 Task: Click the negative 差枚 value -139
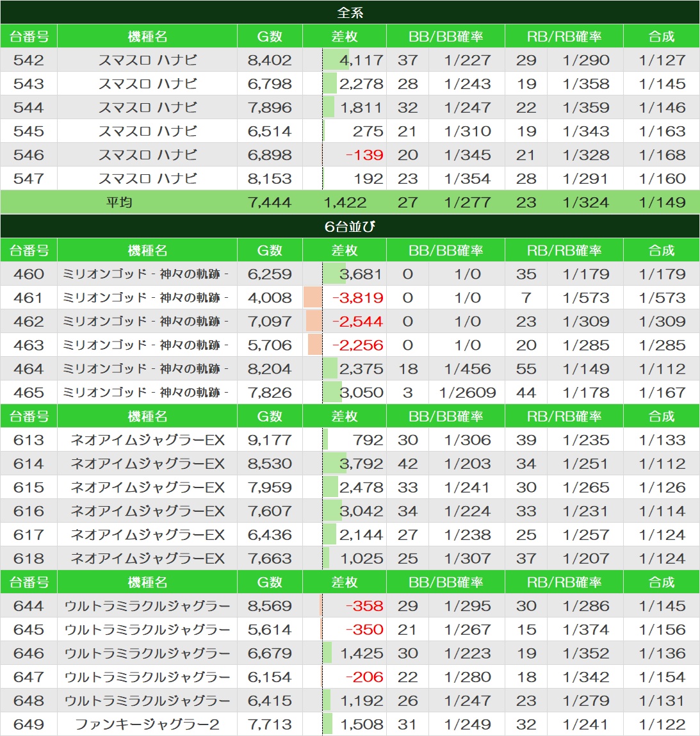pyautogui.click(x=364, y=155)
